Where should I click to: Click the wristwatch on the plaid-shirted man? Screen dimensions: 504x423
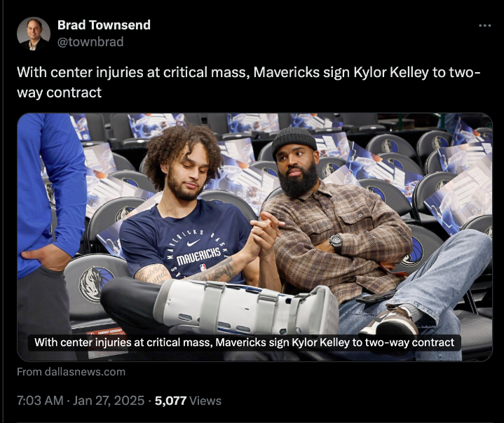click(x=336, y=242)
